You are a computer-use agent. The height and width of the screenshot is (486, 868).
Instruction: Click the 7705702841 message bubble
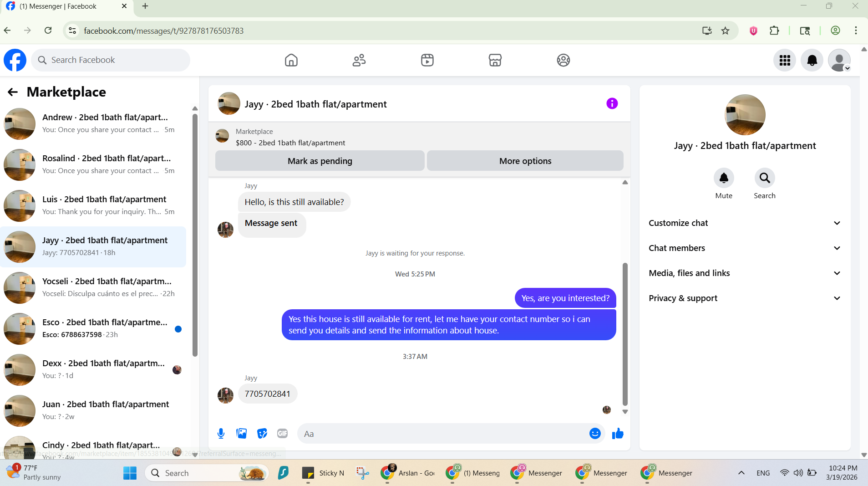click(268, 394)
